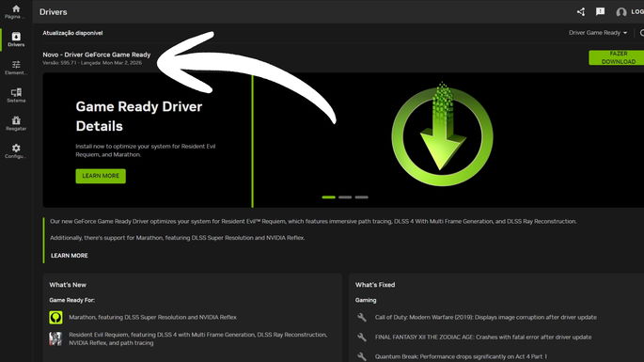This screenshot has height=362, width=644.
Task: Click the What's New heading
Action: (x=68, y=285)
